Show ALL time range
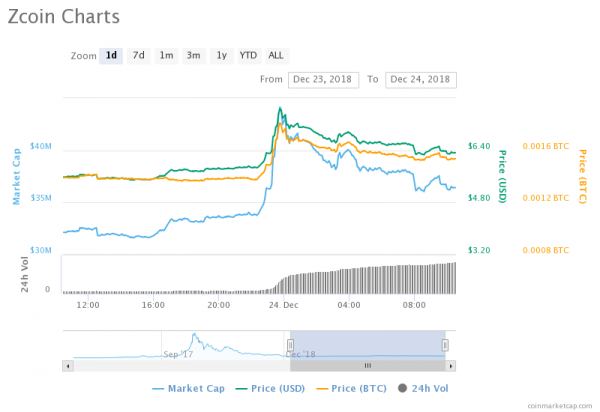This screenshot has width=600, height=412. (276, 56)
